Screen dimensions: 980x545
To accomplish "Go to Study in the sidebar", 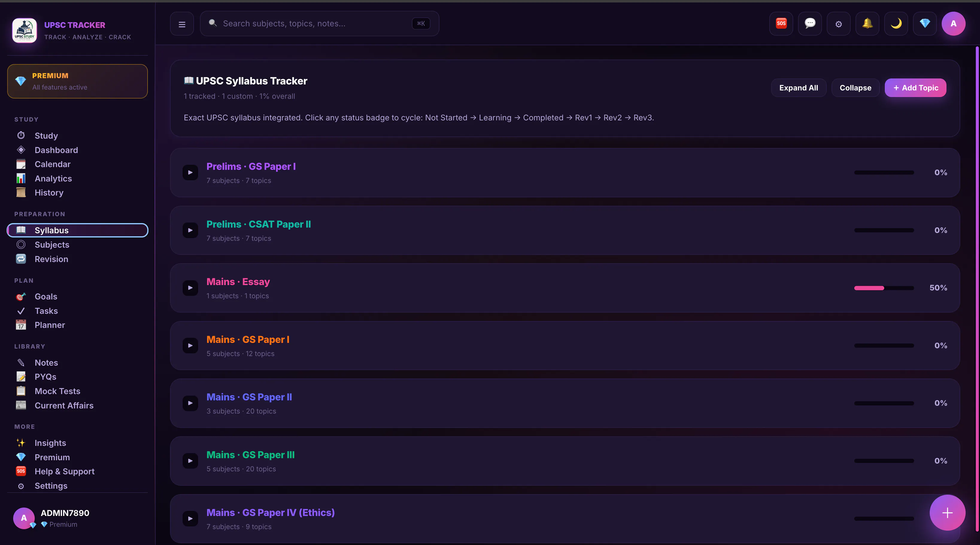I will point(77,135).
